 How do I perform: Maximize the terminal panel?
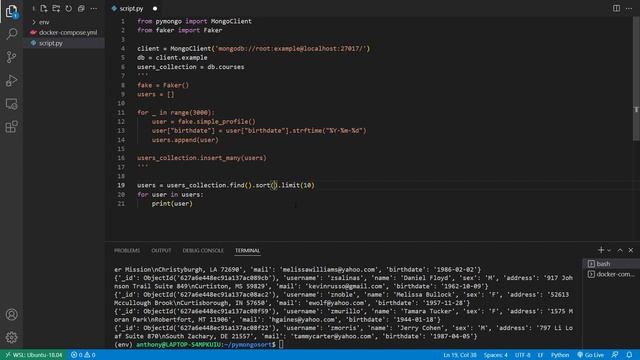[x=620, y=250]
